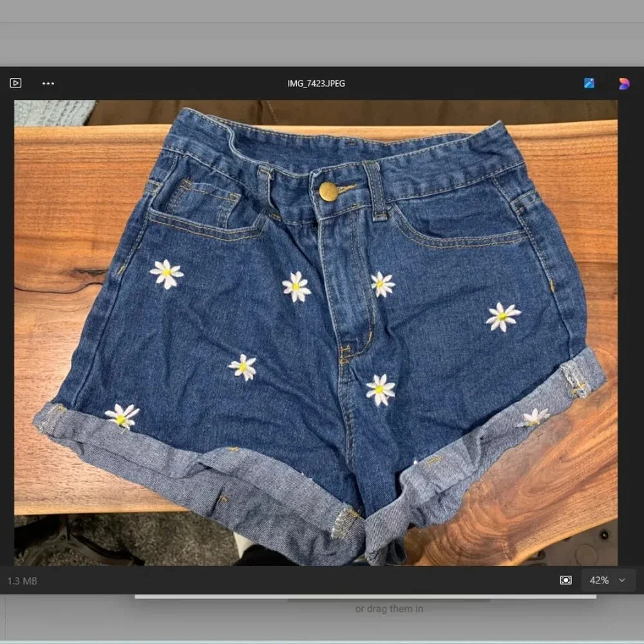
Task: Click the denim shorts photo
Action: pos(316,333)
